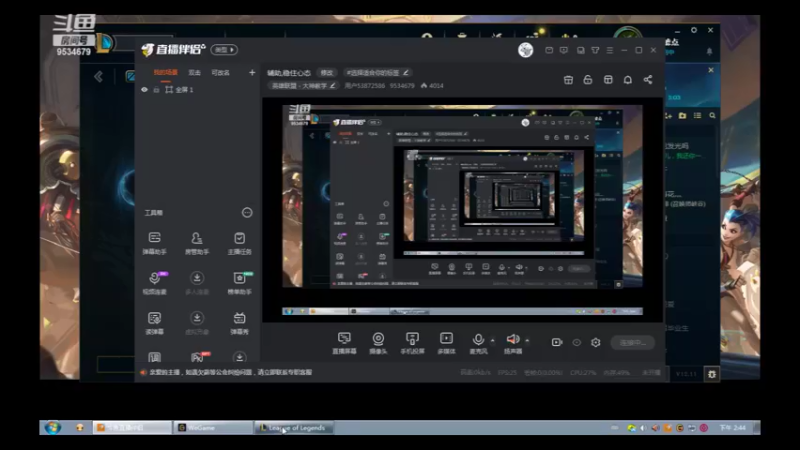Switch to the scene tab next to 我的场景

[x=194, y=73]
